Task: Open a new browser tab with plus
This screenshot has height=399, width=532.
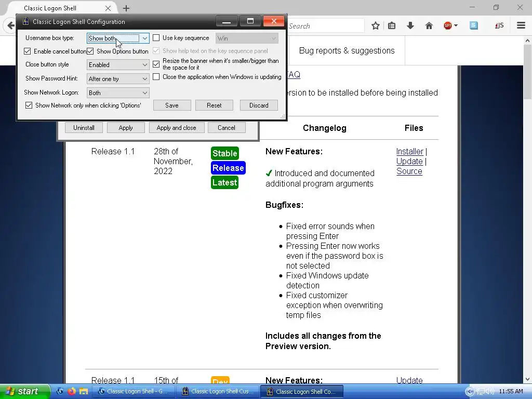Action: [126, 8]
